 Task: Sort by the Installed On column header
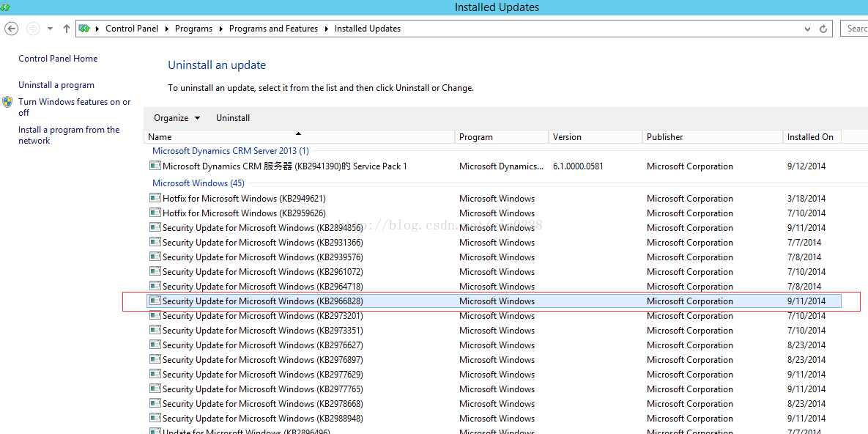[x=810, y=137]
